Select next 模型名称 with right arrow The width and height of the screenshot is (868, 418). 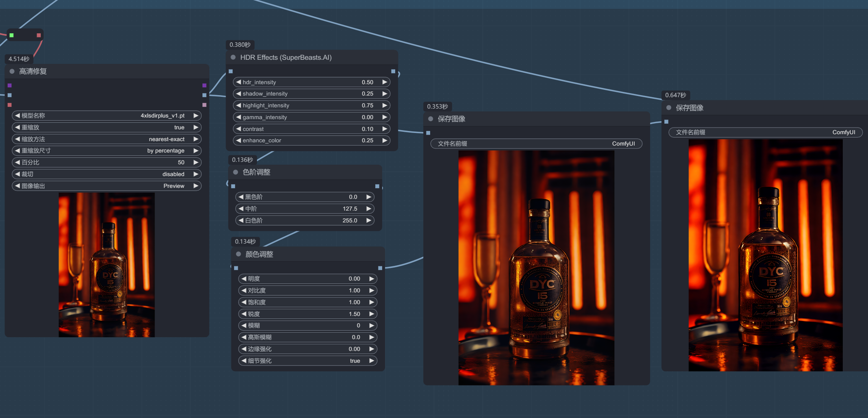(196, 115)
